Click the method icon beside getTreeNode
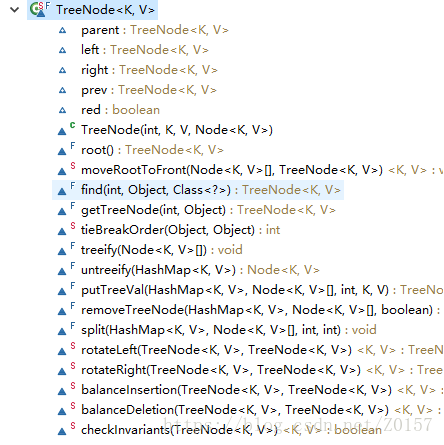Screen dimensions: 444x445 (x=66, y=209)
